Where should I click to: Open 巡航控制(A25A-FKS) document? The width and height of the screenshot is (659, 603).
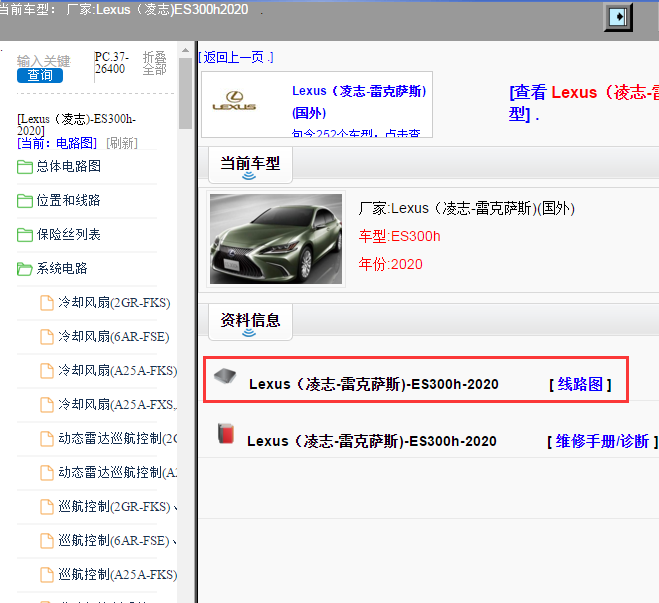point(117,575)
